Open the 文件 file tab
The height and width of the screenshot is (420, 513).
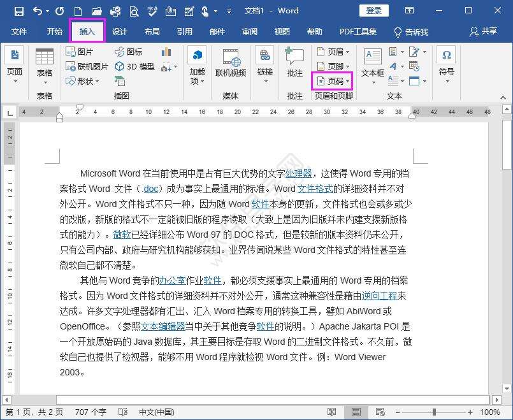click(x=19, y=32)
